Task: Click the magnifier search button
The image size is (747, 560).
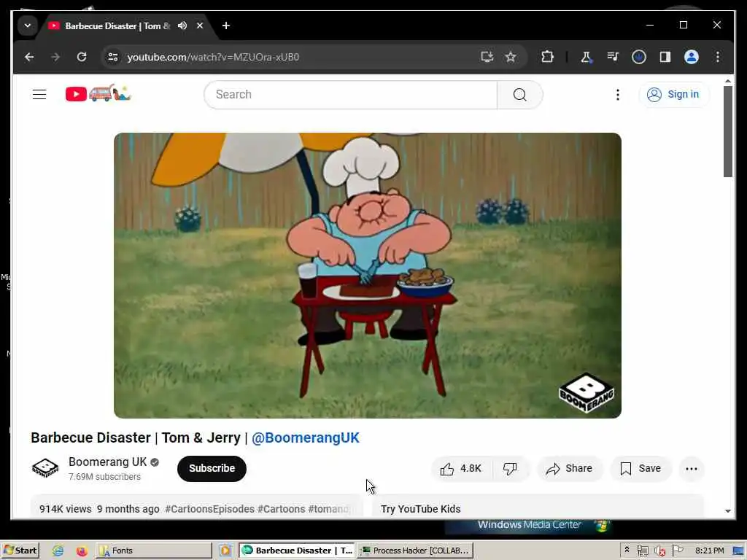Action: pos(519,95)
